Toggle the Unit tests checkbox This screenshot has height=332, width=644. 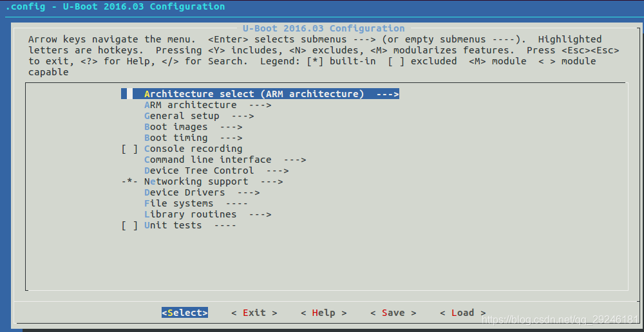(x=129, y=225)
